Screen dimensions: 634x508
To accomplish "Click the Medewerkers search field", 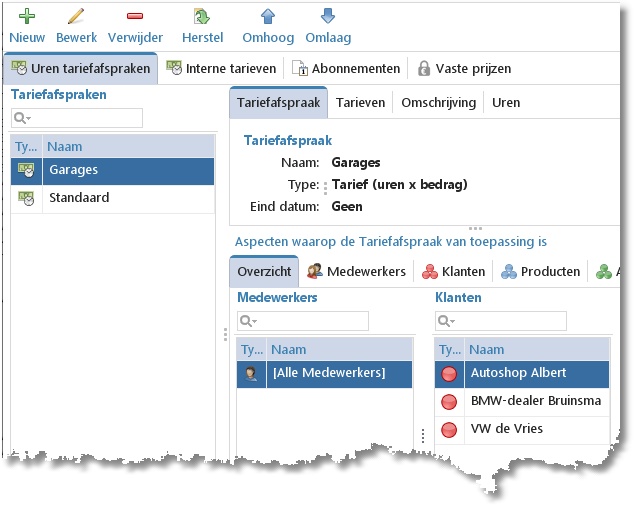I will 303,321.
